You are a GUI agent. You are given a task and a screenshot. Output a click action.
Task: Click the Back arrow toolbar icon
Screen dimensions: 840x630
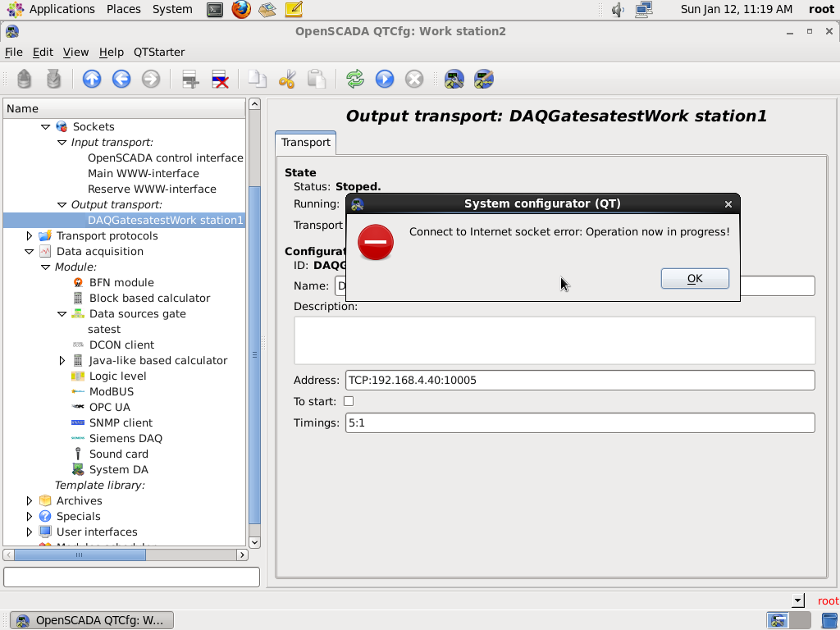[x=121, y=80]
